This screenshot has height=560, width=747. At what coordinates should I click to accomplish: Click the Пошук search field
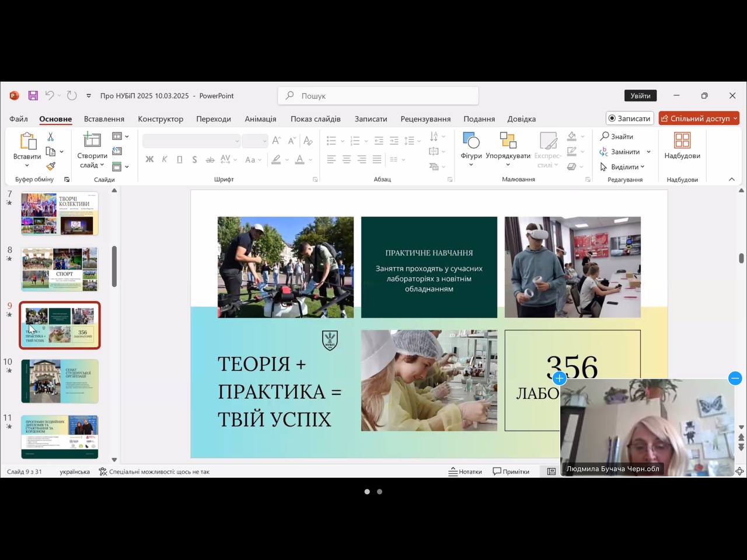(378, 96)
